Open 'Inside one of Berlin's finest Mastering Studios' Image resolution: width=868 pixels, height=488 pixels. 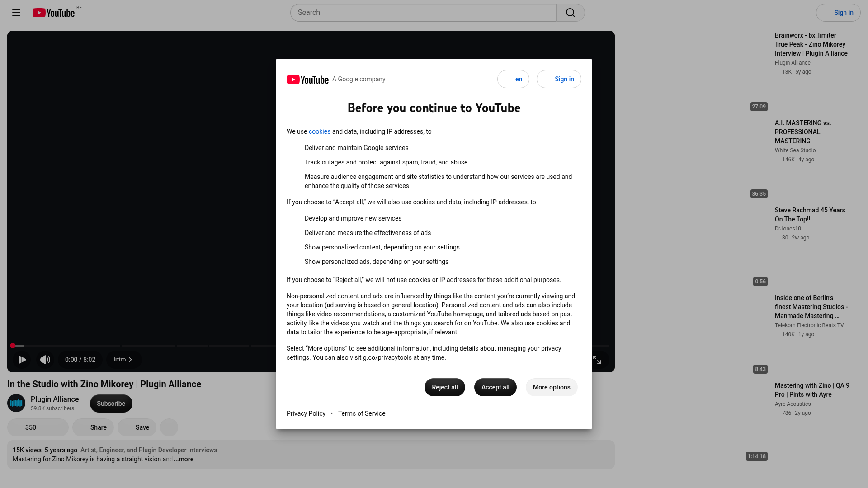811,307
